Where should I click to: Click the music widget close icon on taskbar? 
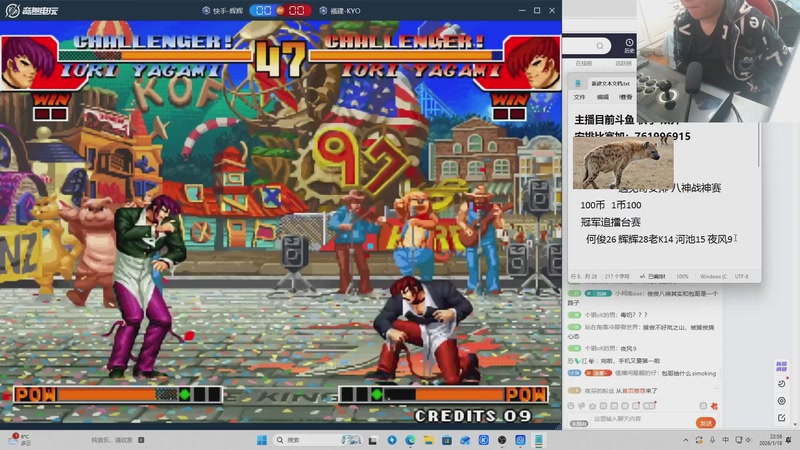[x=141, y=440]
